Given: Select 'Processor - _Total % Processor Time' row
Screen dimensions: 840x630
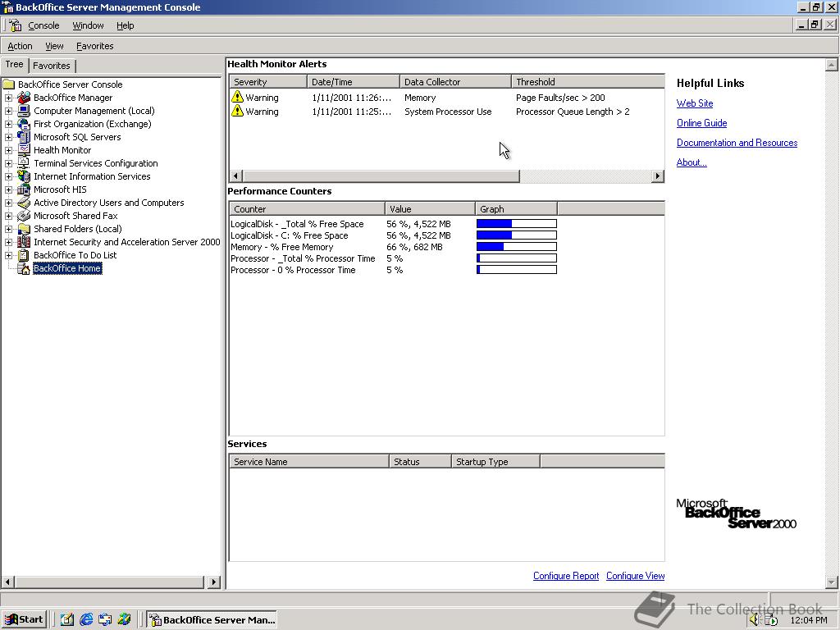Looking at the screenshot, I should 394,258.
